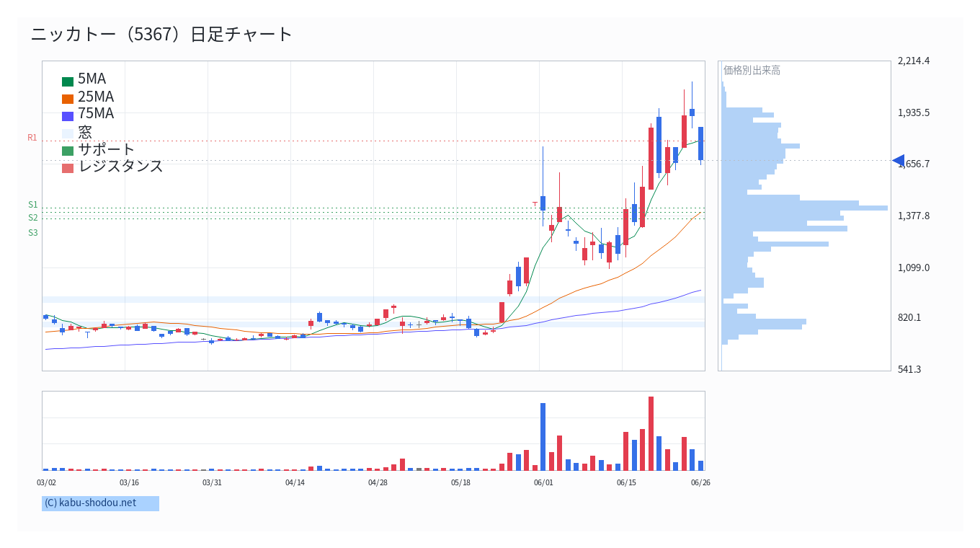Select the S1 support level label
Screen dimensions: 980x548
[33, 205]
